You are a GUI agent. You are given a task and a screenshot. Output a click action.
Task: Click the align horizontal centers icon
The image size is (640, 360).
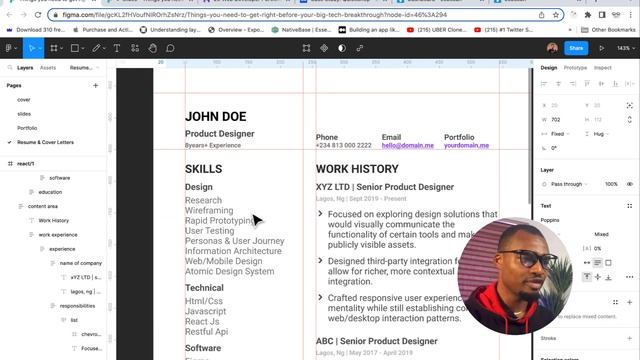pyautogui.click(x=558, y=84)
